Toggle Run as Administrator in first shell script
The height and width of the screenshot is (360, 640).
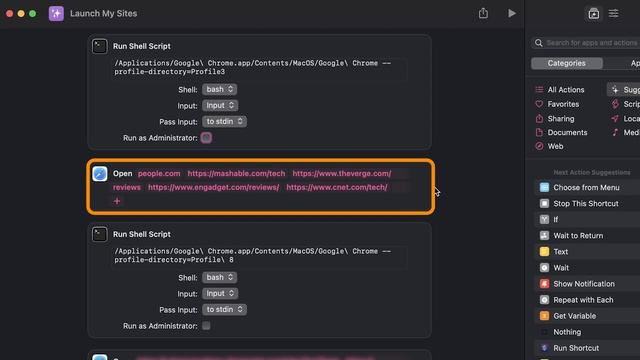coord(206,138)
